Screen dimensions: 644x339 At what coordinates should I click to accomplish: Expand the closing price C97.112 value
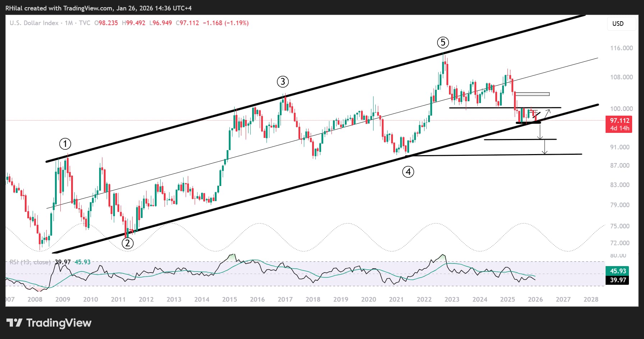pos(187,23)
